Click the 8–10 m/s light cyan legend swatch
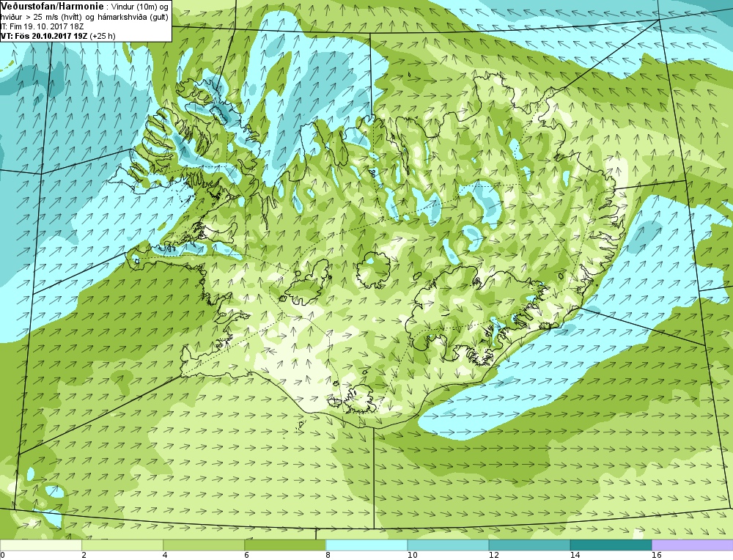This screenshot has width=733, height=560. 366,545
